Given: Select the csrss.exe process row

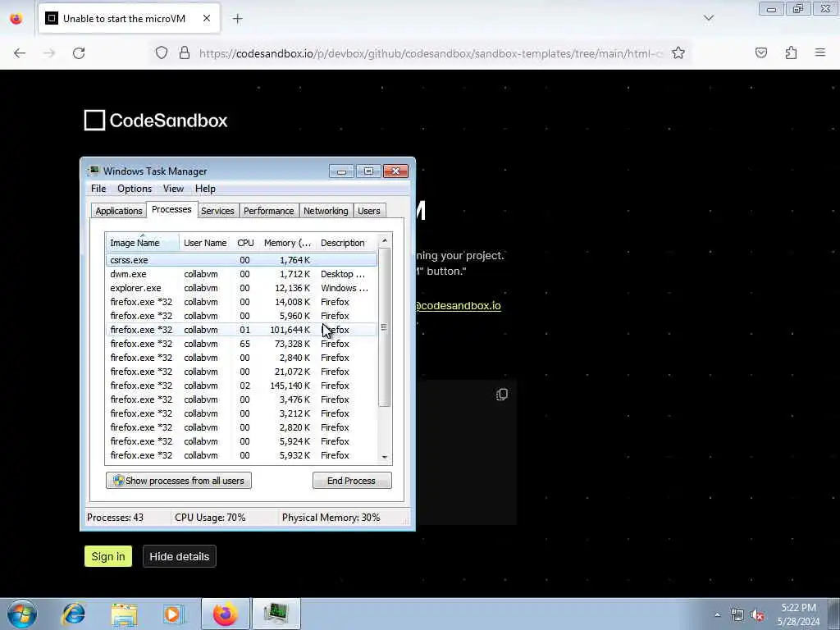Looking at the screenshot, I should pyautogui.click(x=242, y=260).
